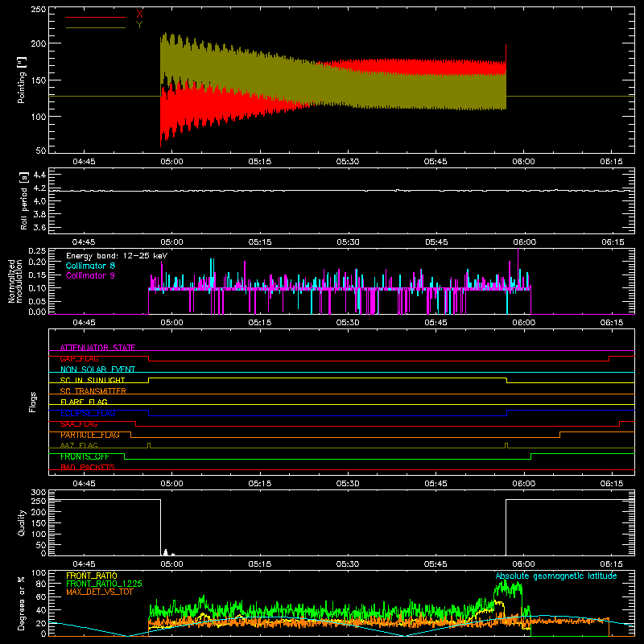Select the GAP_FLAG label
Image resolution: width=644 pixels, height=644 pixels.
pos(79,358)
